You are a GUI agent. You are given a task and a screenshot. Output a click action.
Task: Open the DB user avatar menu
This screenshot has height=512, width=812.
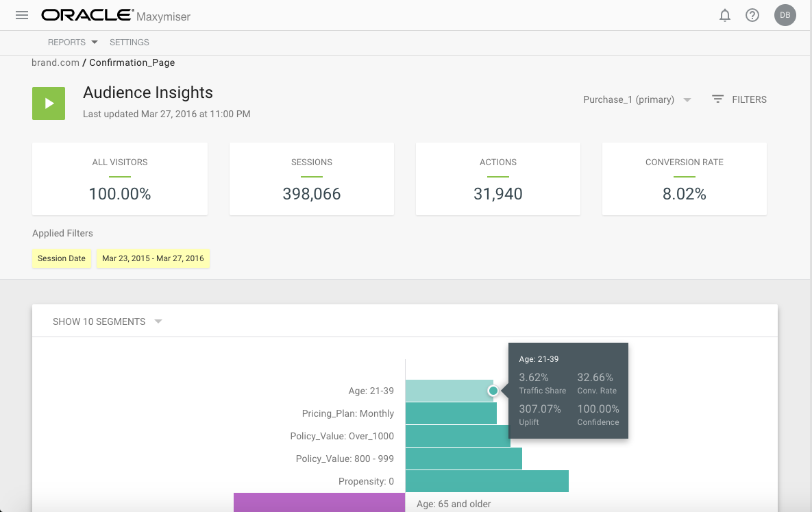785,15
